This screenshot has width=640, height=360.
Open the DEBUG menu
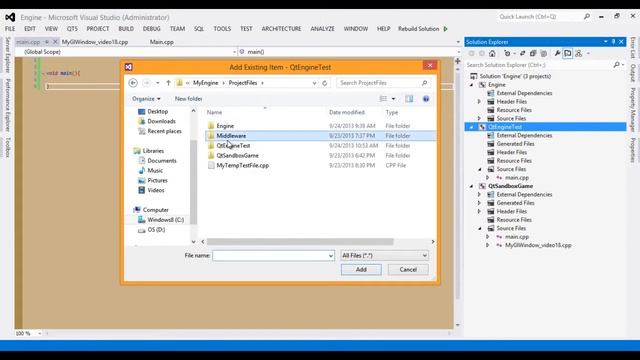coord(151,29)
